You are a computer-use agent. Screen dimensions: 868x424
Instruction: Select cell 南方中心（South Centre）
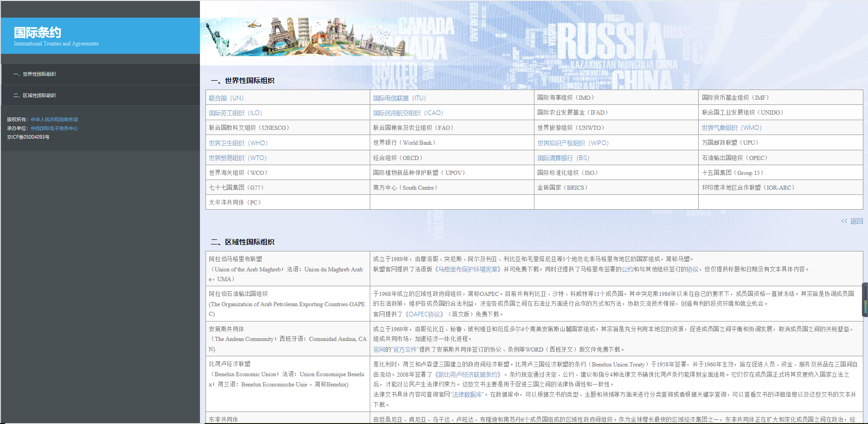pos(452,187)
